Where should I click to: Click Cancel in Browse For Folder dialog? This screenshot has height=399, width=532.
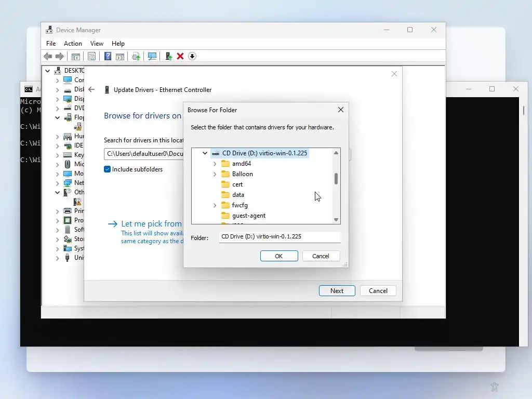(x=321, y=256)
